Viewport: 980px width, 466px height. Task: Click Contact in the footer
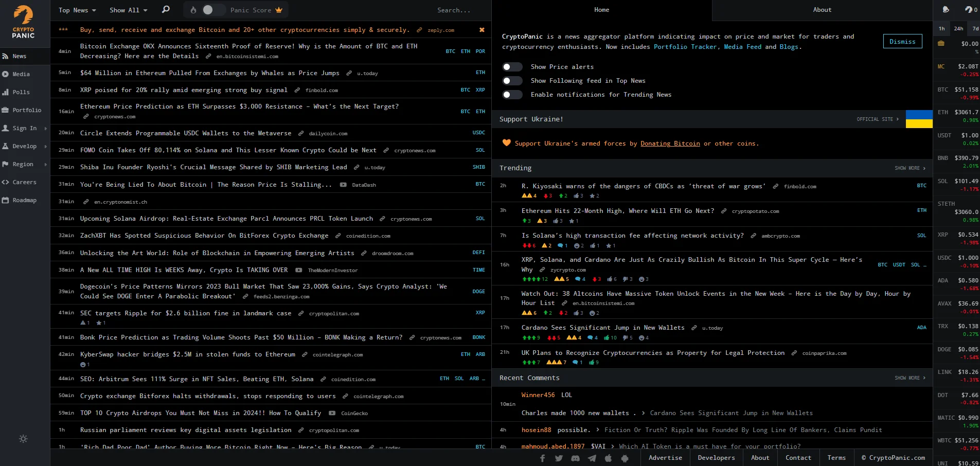coord(798,458)
